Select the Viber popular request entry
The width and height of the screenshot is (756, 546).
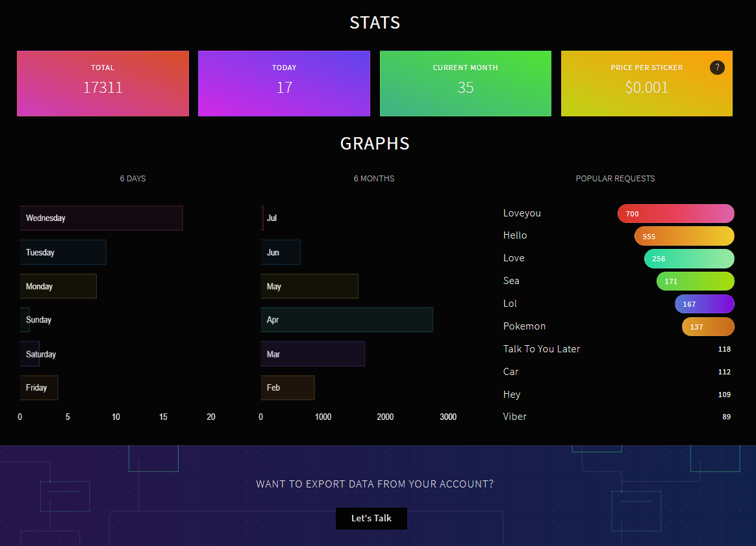515,417
